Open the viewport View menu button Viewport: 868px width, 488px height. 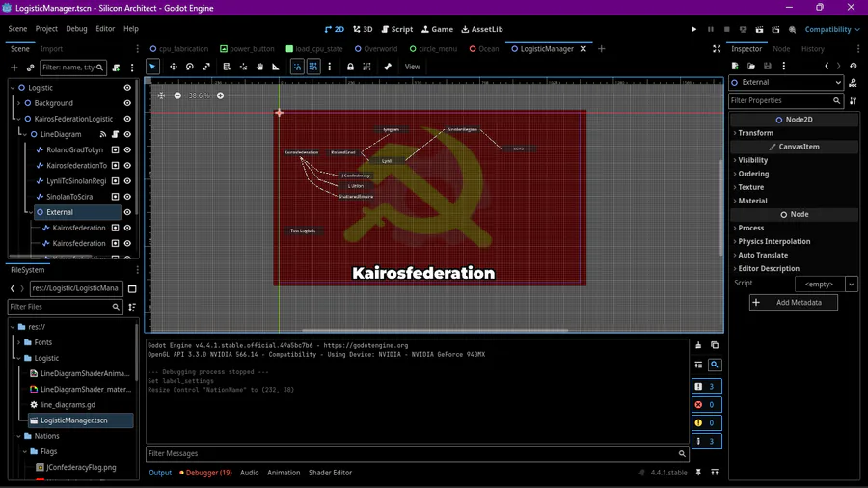click(x=413, y=67)
